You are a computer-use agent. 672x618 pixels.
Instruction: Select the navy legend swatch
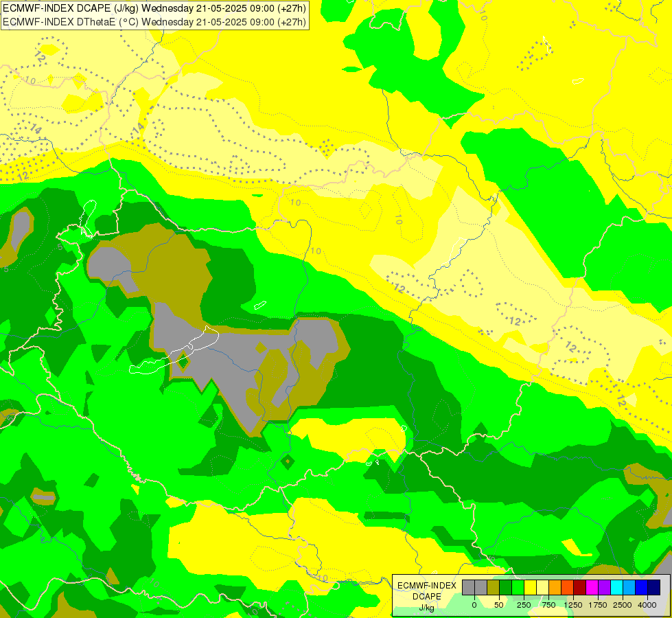654,587
